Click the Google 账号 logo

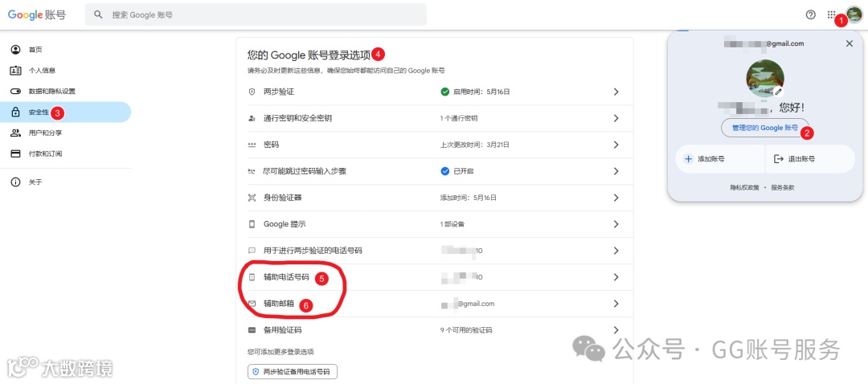tap(36, 15)
